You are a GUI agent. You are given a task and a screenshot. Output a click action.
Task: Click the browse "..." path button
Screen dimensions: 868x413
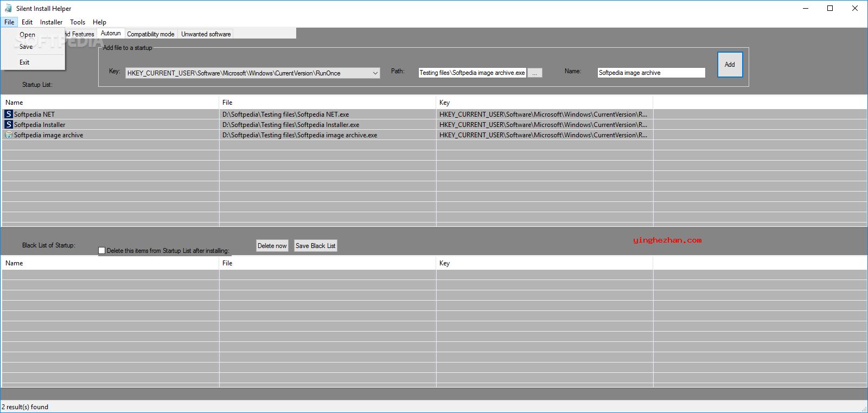point(534,73)
